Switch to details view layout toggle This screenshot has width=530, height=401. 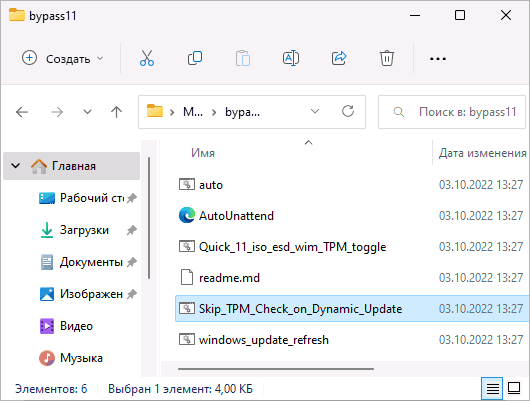click(x=492, y=388)
